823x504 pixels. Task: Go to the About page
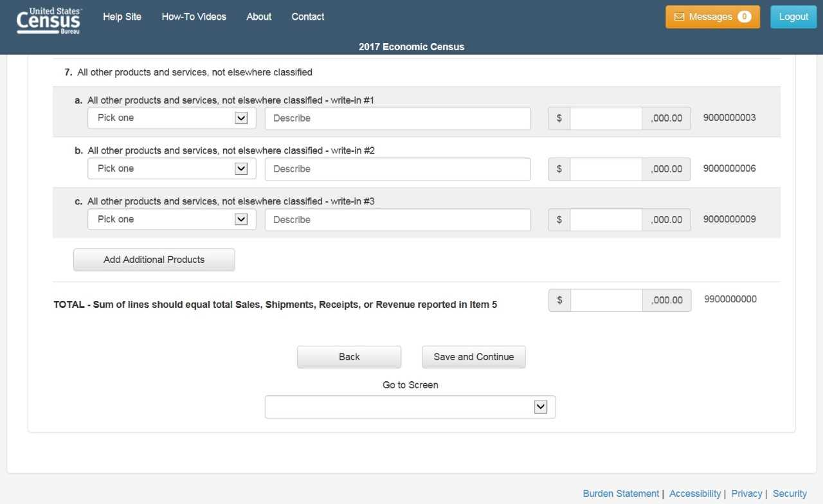tap(259, 17)
